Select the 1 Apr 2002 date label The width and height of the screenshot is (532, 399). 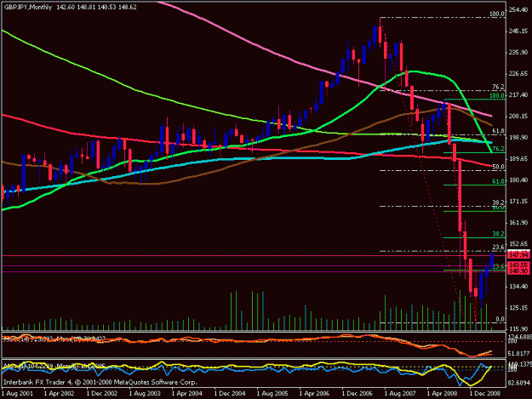59,394
